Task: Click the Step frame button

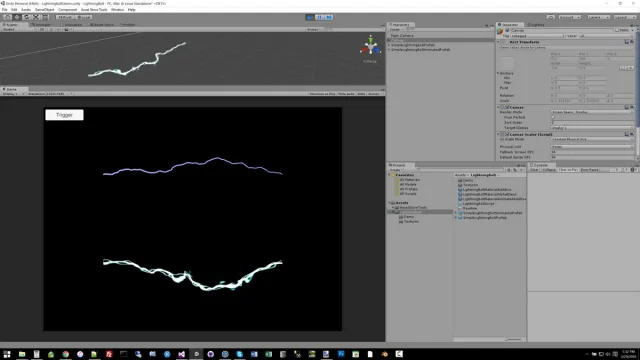Action: pos(329,17)
